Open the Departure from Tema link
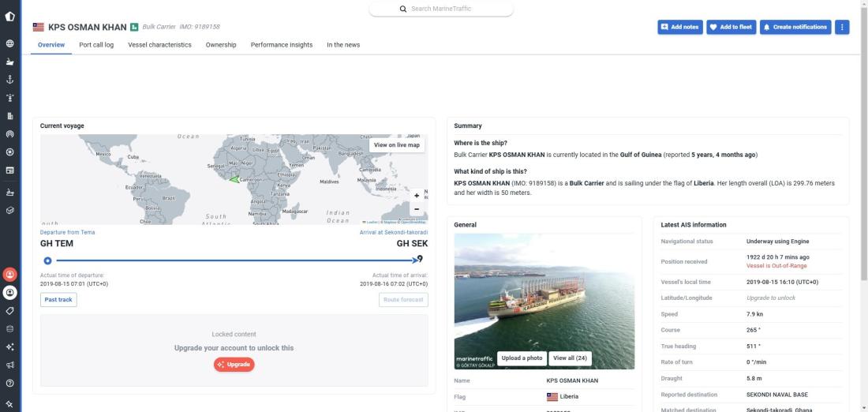 pyautogui.click(x=68, y=233)
